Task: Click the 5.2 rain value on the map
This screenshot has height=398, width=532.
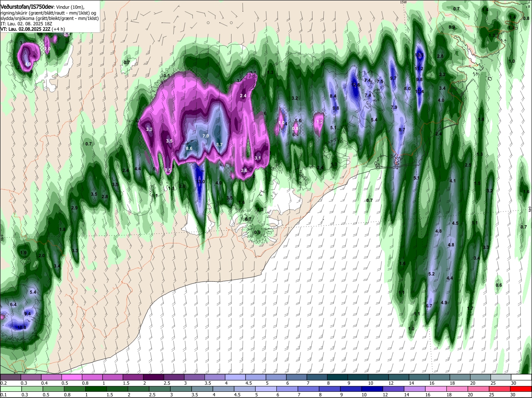Action: [x=431, y=274]
